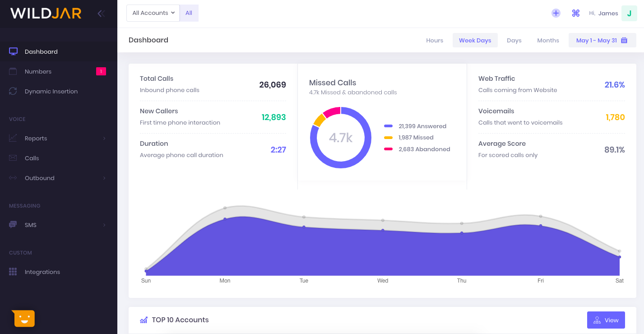Open Dynamic Insertion via its refresh icon
Viewport: 644px width, 334px height.
click(13, 91)
